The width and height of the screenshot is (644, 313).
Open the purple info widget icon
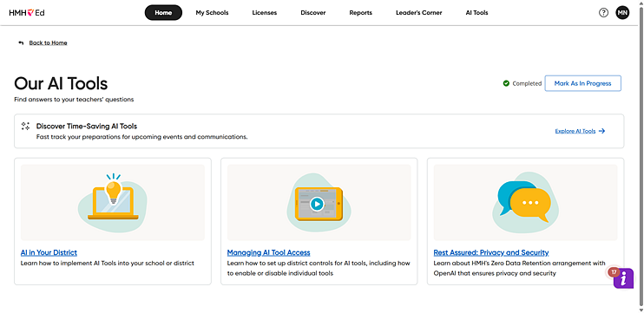point(623,278)
